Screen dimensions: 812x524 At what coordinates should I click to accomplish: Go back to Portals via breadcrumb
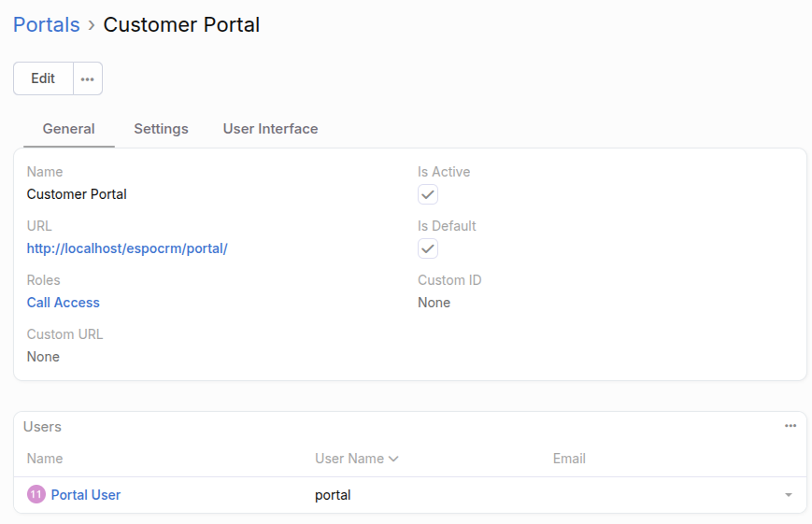click(x=47, y=24)
